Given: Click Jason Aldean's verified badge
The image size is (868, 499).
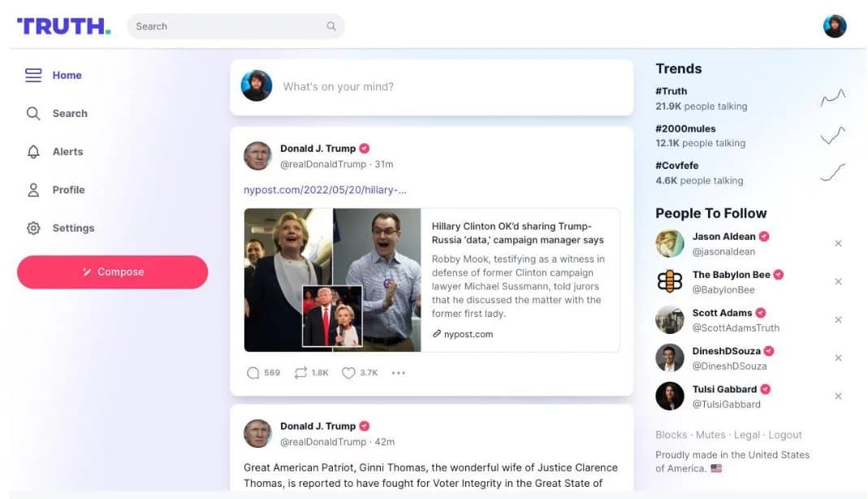Looking at the screenshot, I should [764, 236].
